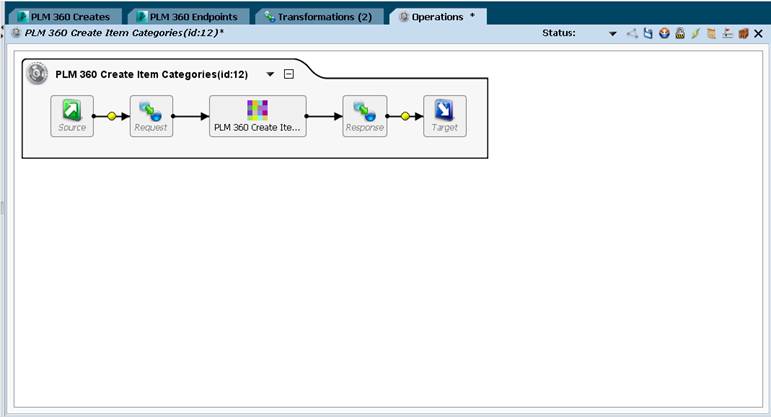Click the save floppy disk toolbar icon
This screenshot has width=771, height=417.
(x=648, y=33)
